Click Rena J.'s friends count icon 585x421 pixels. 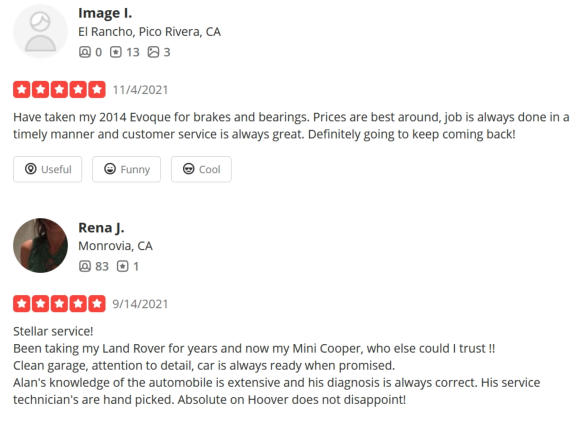click(85, 266)
